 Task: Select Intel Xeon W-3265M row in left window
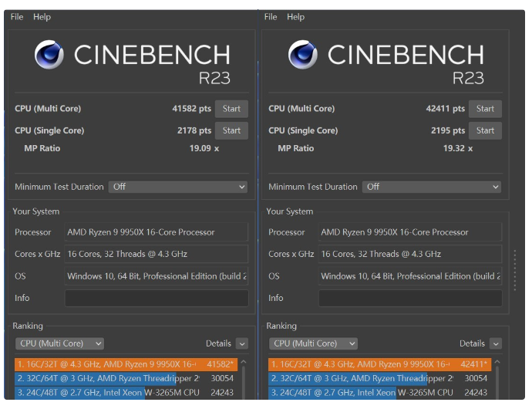point(126,393)
